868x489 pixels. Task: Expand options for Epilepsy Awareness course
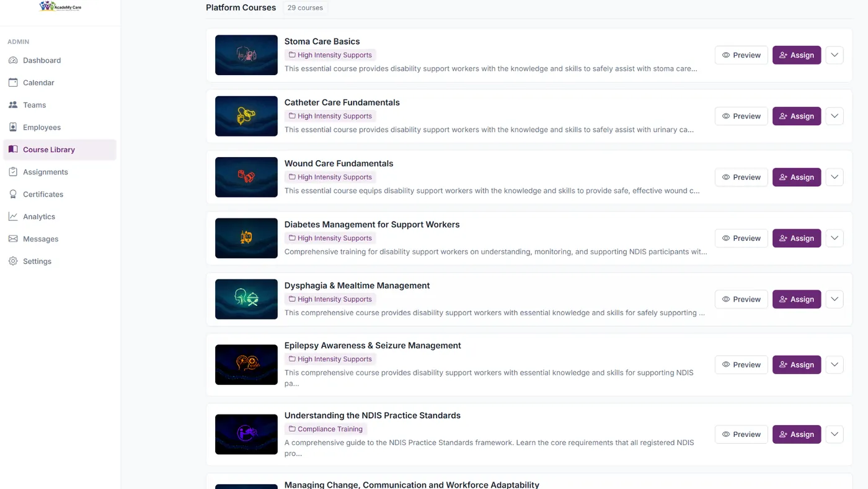click(835, 365)
